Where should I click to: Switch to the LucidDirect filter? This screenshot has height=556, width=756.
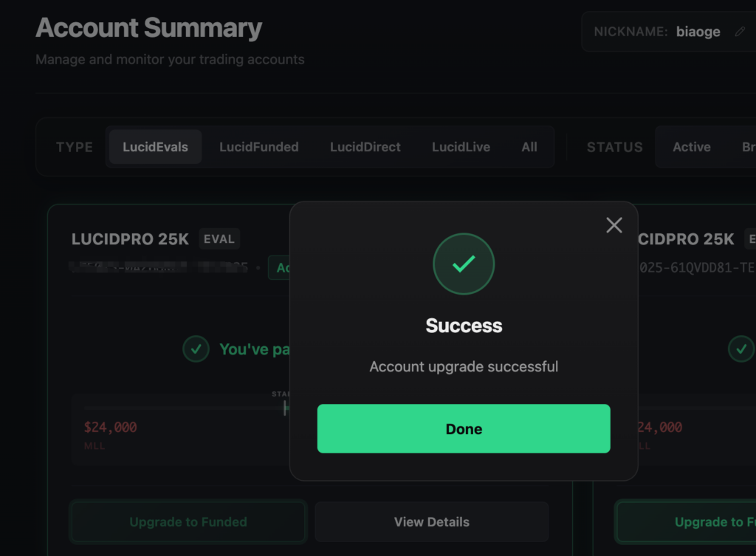click(x=365, y=147)
